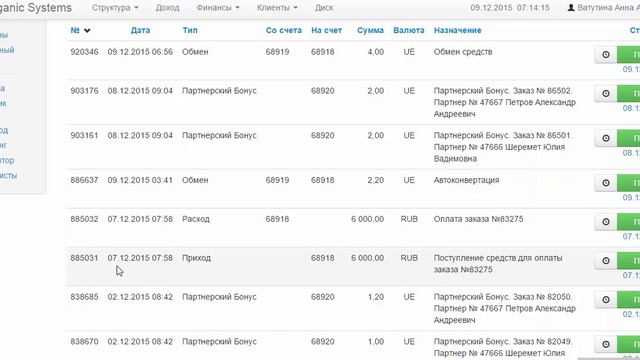Image resolution: width=640 pixels, height=360 pixels.
Task: Click the clock icon in row 838670
Action: coord(606,344)
